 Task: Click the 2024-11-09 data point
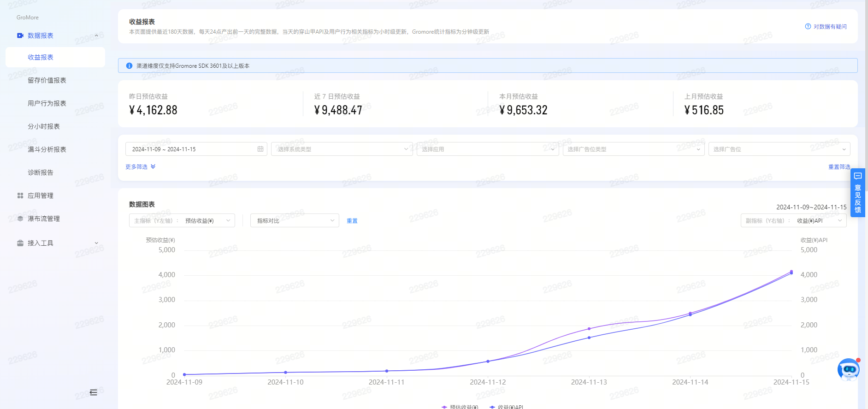point(184,374)
